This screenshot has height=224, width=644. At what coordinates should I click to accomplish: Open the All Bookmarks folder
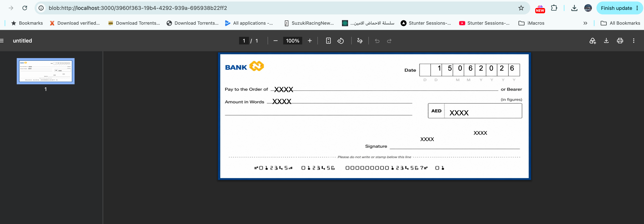pyautogui.click(x=620, y=23)
